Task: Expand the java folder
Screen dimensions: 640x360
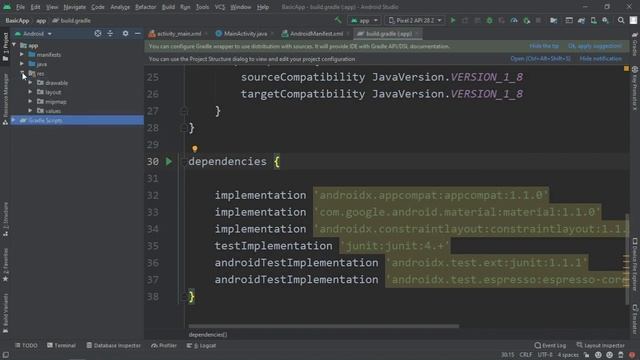Action: click(22, 64)
